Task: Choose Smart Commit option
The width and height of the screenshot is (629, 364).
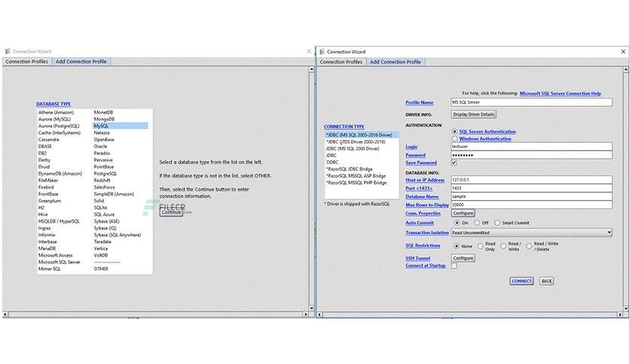Action: tap(497, 223)
